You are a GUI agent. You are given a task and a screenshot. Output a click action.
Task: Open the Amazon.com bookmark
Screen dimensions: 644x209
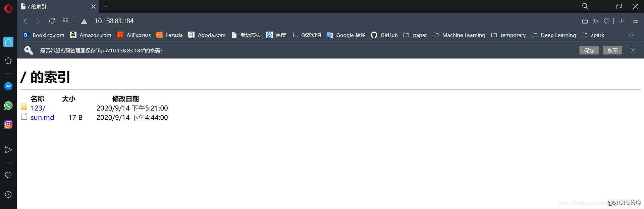(91, 35)
